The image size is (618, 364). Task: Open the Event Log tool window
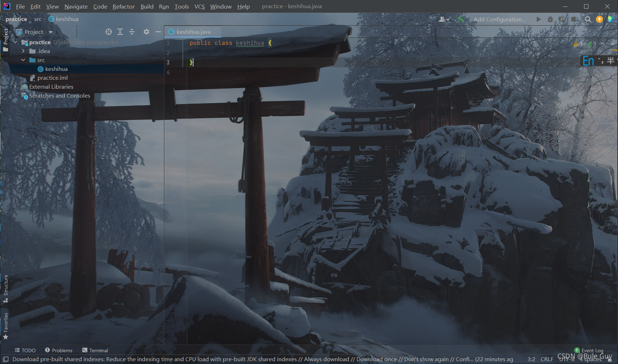tap(589, 350)
